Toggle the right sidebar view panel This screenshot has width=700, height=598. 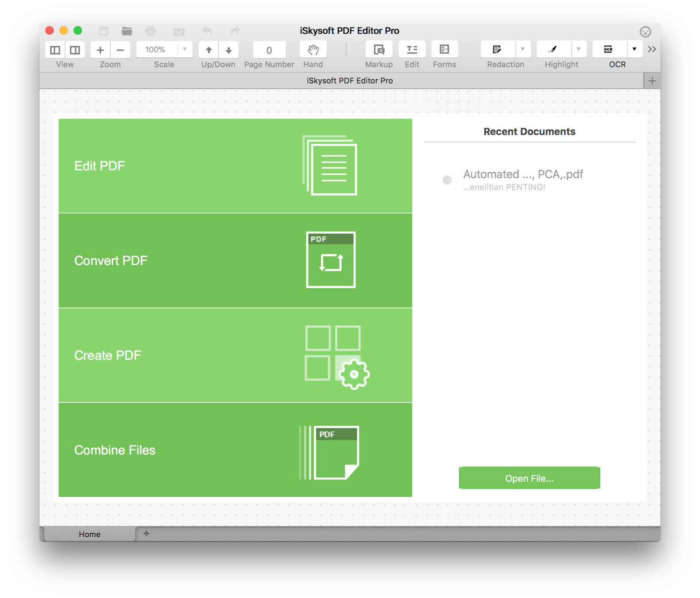pyautogui.click(x=75, y=50)
